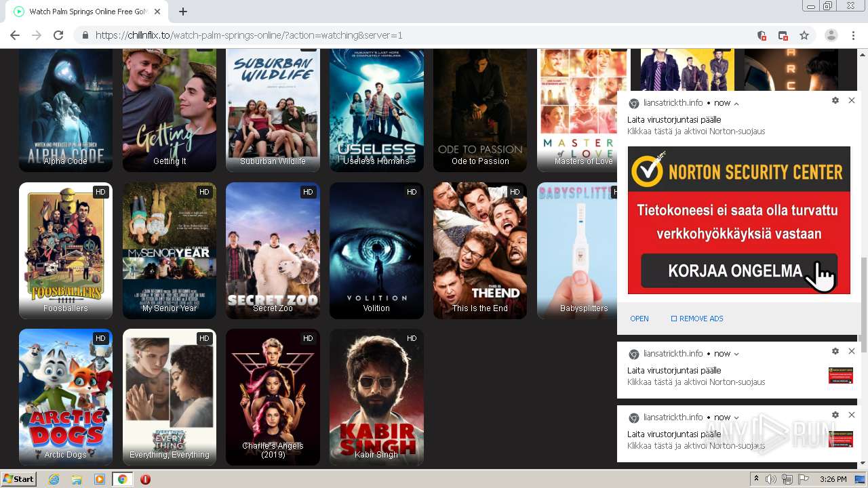Click the blocked pop-ups icon in address bar
The width and height of the screenshot is (868, 488).
coord(783,35)
